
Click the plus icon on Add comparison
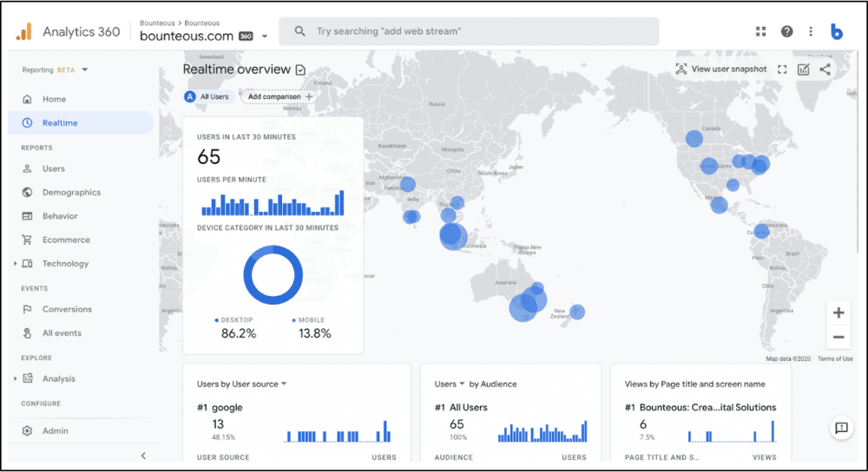point(309,97)
